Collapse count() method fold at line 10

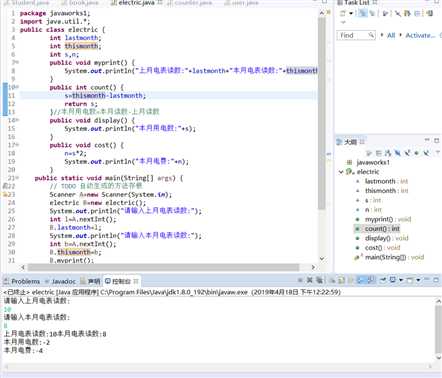[17, 87]
